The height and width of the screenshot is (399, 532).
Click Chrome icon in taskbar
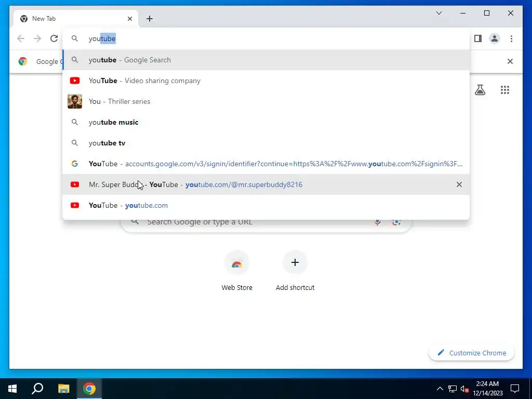89,389
